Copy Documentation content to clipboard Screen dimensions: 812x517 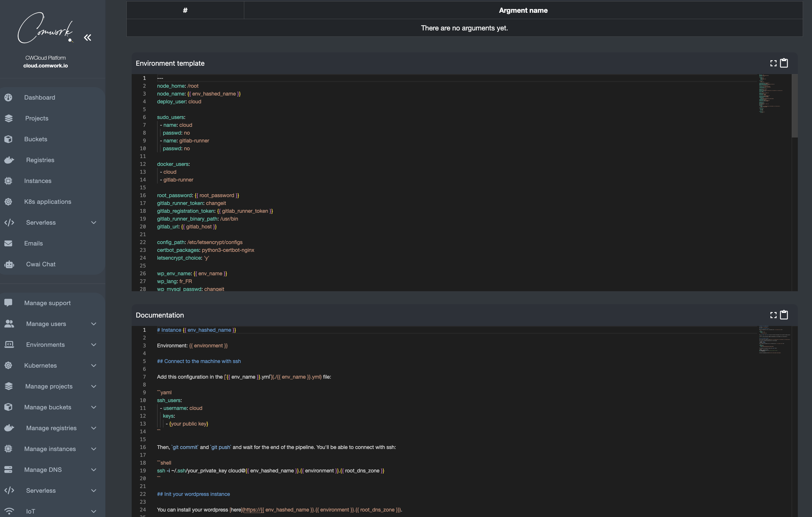coord(784,315)
